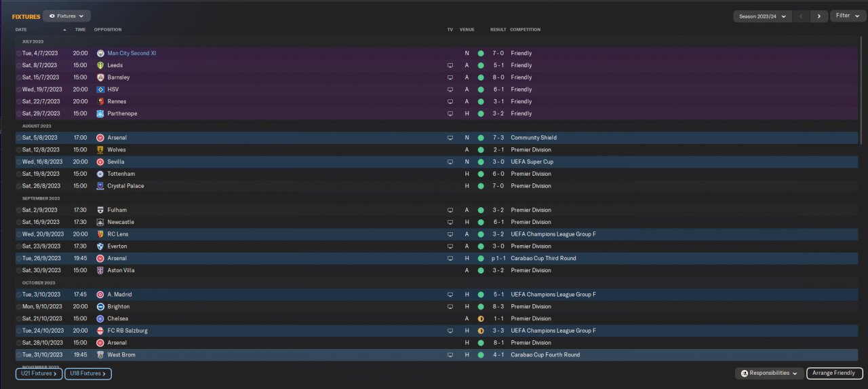Click the RC Lens club crest
Image resolution: width=868 pixels, height=389 pixels.
click(x=100, y=234)
